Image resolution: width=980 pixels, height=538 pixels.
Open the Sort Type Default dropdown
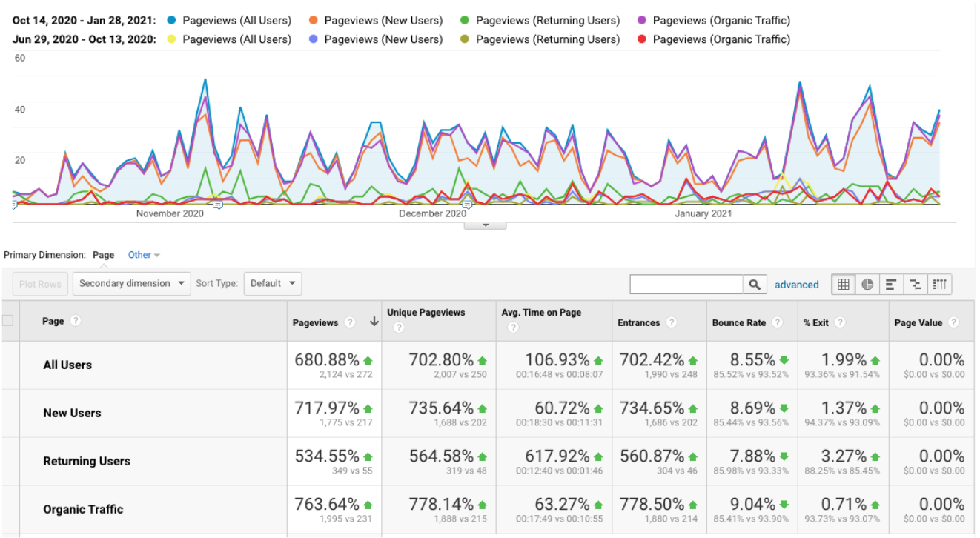point(273,283)
